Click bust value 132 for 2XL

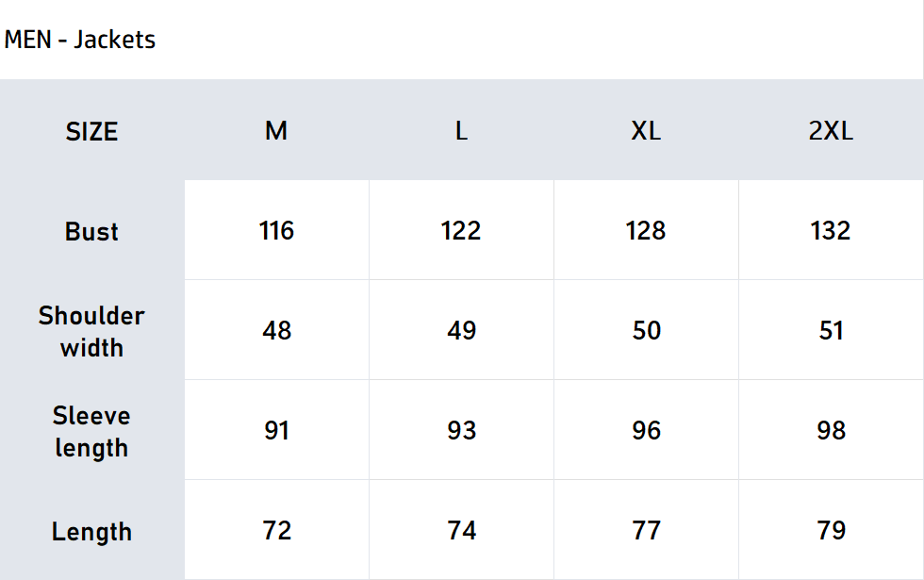pos(831,230)
